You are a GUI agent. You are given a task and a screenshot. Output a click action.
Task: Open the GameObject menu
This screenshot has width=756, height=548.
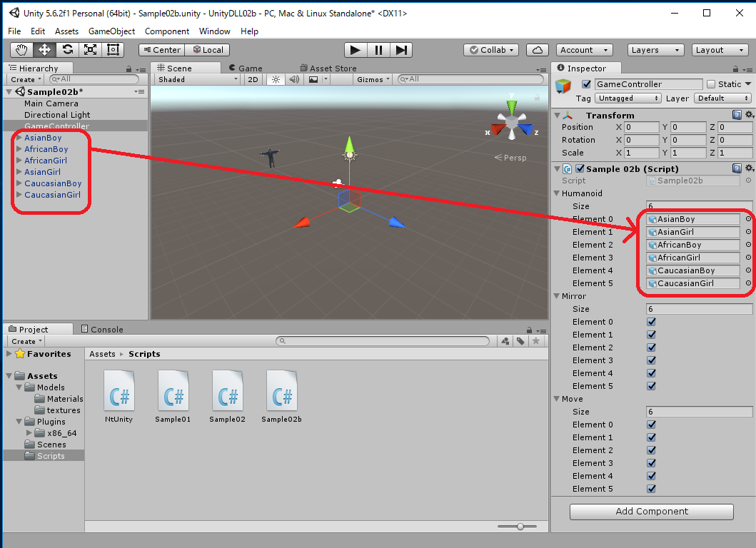[x=111, y=31]
